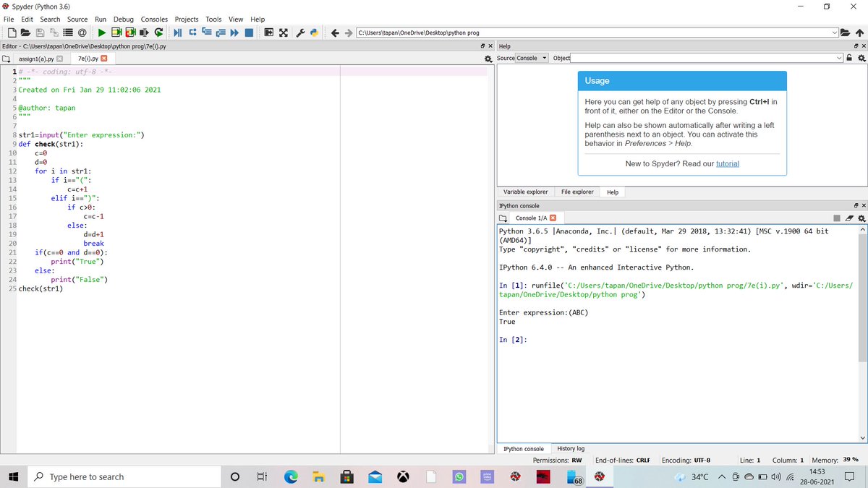Open WhatsApp from taskbar
The image size is (868, 488).
[459, 477]
